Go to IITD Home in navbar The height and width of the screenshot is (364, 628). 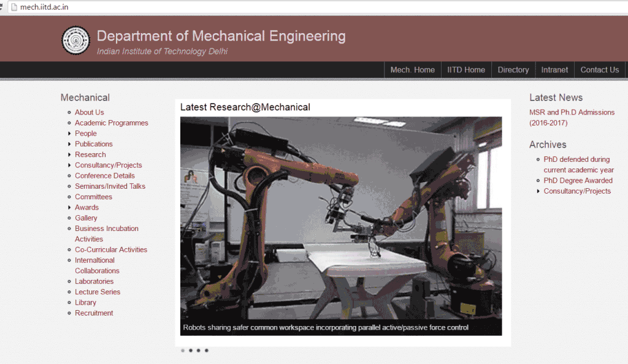pos(466,70)
